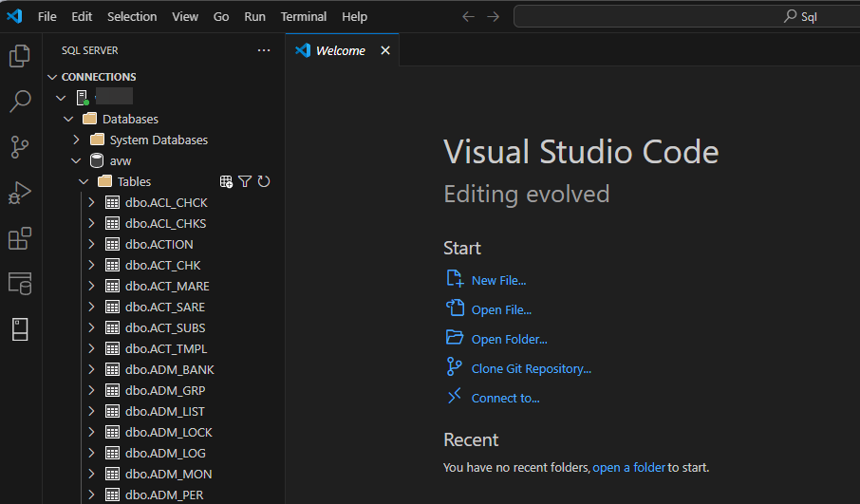
Task: Click the Connect to icon
Action: point(454,396)
